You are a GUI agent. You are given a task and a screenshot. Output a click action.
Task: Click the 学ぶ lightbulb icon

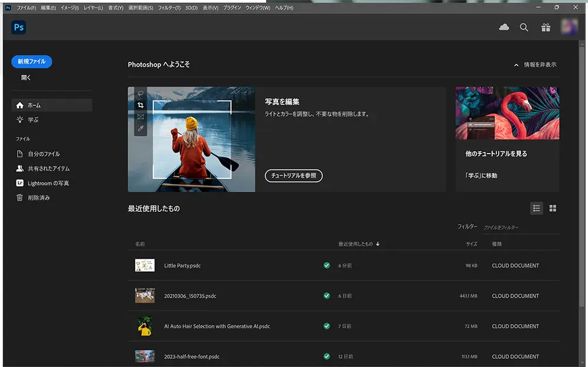point(20,120)
